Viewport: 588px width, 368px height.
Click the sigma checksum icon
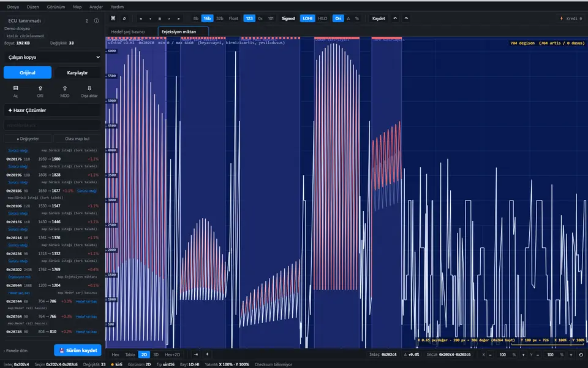[87, 21]
